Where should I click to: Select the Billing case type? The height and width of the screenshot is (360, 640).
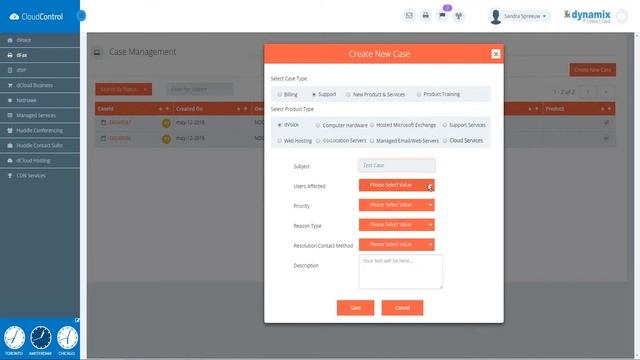tap(280, 95)
